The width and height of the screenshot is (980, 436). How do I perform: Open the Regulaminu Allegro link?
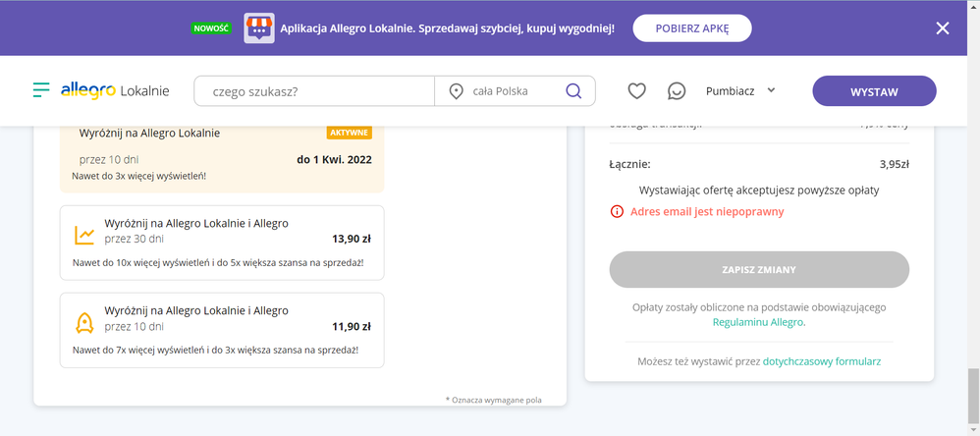click(x=759, y=323)
